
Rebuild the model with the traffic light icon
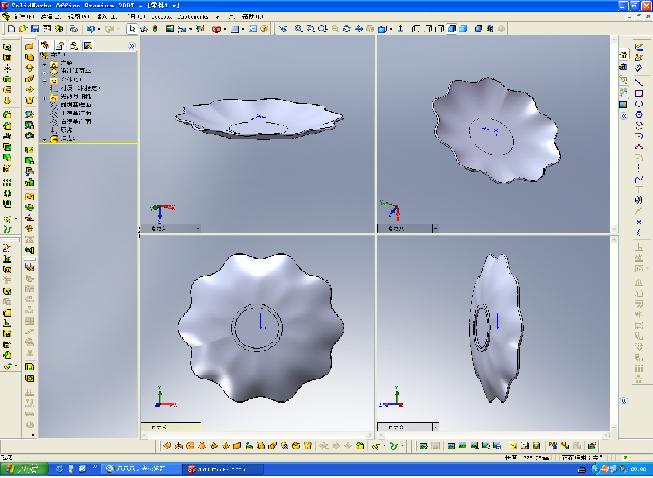click(155, 29)
